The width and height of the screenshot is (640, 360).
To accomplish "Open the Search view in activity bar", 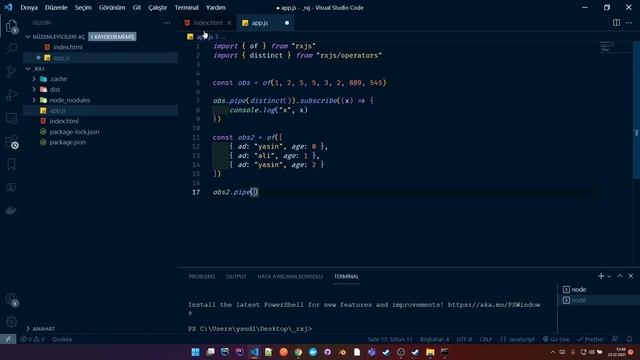I will (11, 48).
